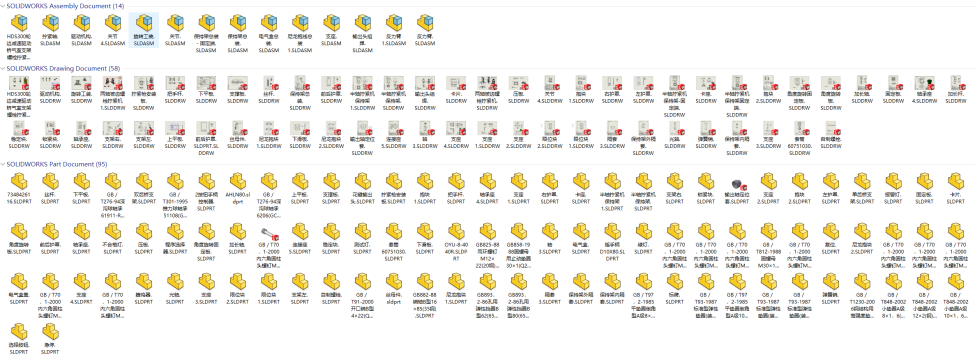The width and height of the screenshot is (975, 364).
Task: Select the 丝杆.SLDPRT part icon
Action: point(50,182)
